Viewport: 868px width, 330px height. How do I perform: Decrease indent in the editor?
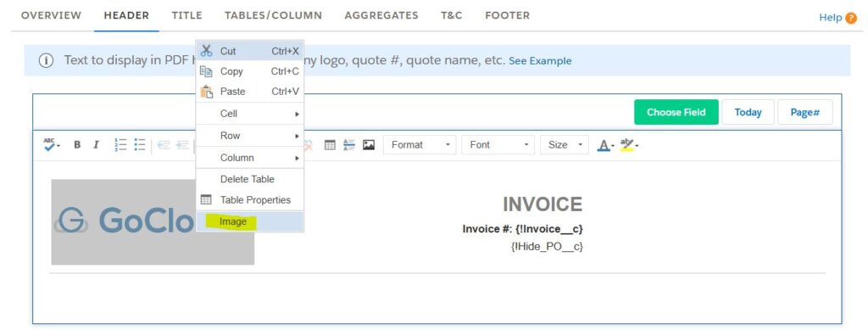coord(163,145)
